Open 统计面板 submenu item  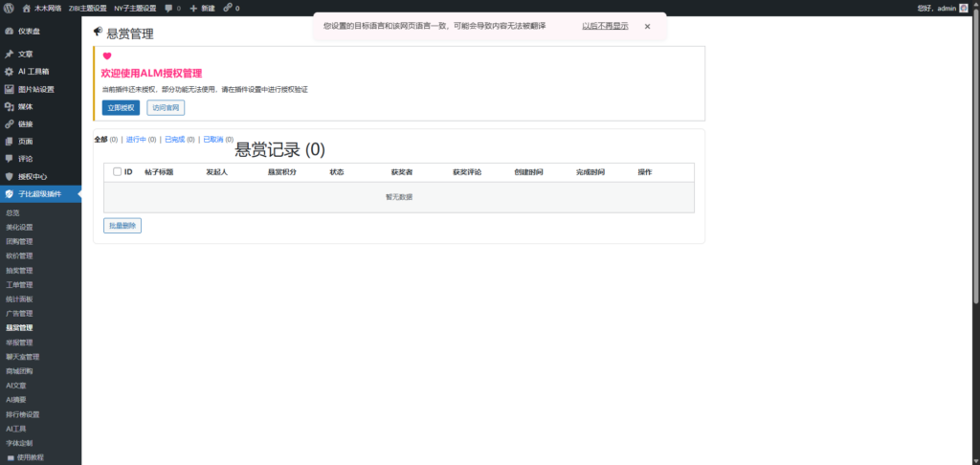coord(19,299)
